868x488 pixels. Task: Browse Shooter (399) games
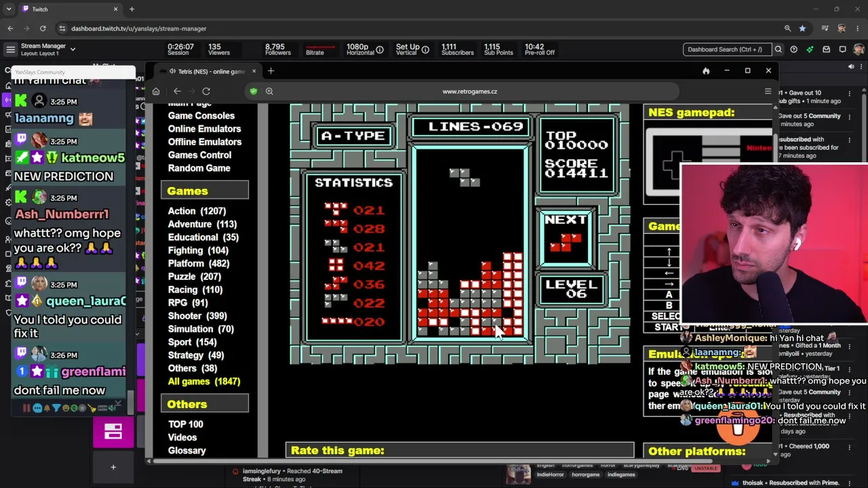pyautogui.click(x=197, y=316)
